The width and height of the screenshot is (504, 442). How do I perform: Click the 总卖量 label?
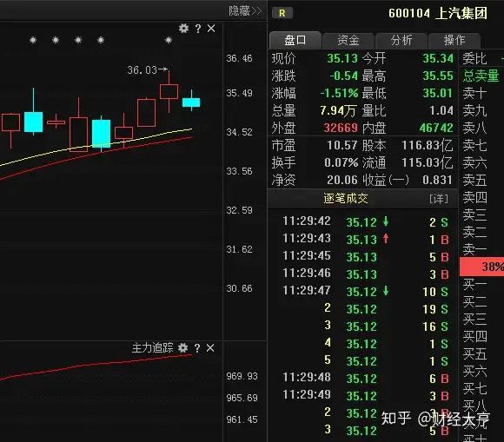(x=481, y=76)
